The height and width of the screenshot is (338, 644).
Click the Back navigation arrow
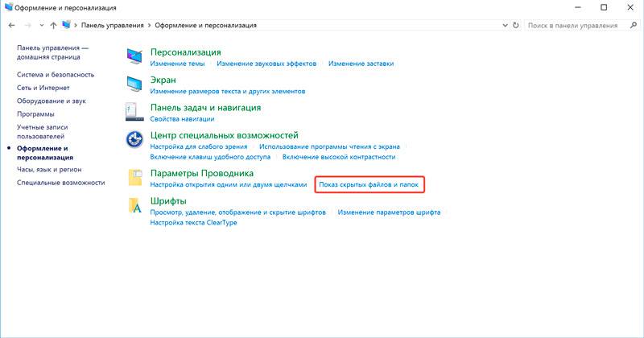click(10, 26)
